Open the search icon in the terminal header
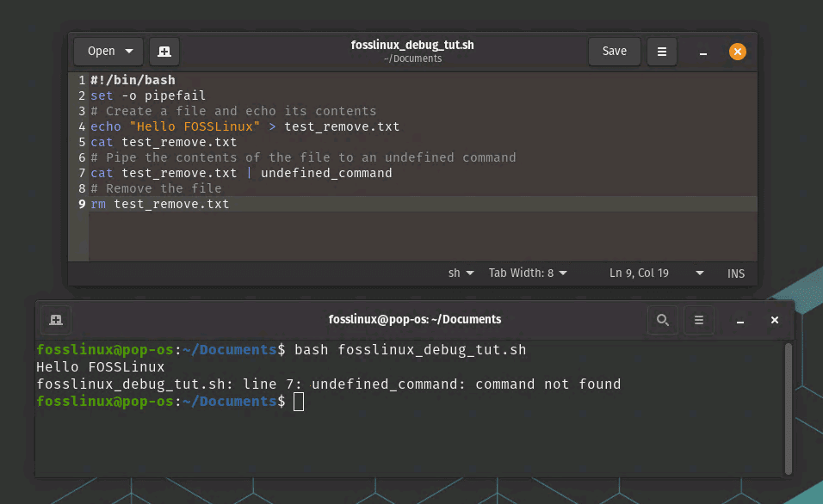 point(663,319)
